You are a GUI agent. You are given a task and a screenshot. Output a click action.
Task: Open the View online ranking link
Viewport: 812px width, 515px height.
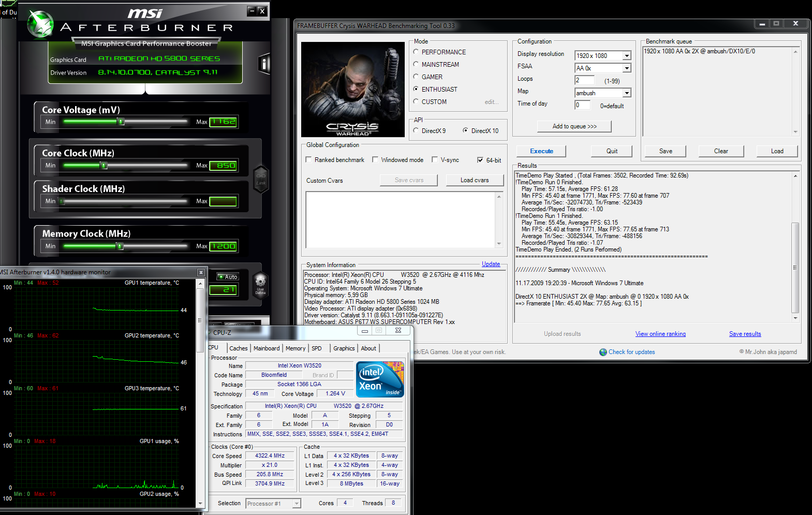click(x=660, y=334)
